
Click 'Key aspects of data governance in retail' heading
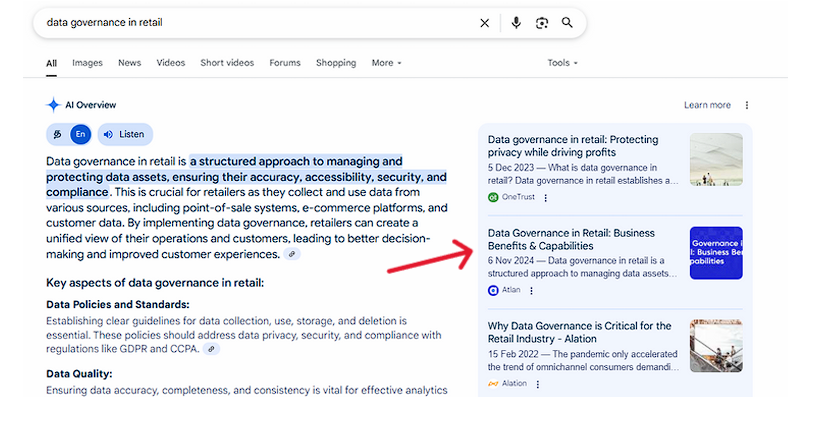[155, 283]
